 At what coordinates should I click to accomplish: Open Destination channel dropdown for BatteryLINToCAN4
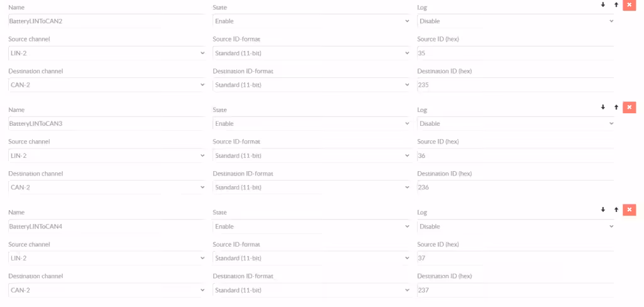[107, 290]
